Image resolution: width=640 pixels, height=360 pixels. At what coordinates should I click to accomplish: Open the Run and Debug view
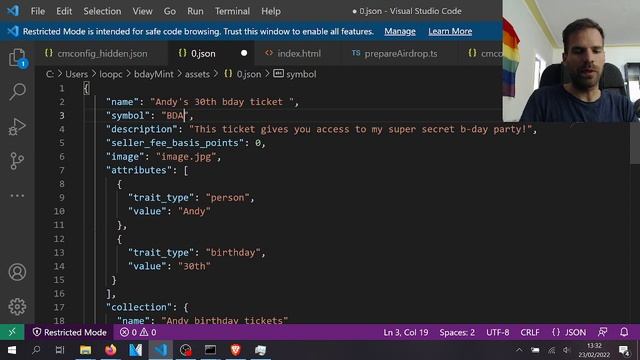17,127
